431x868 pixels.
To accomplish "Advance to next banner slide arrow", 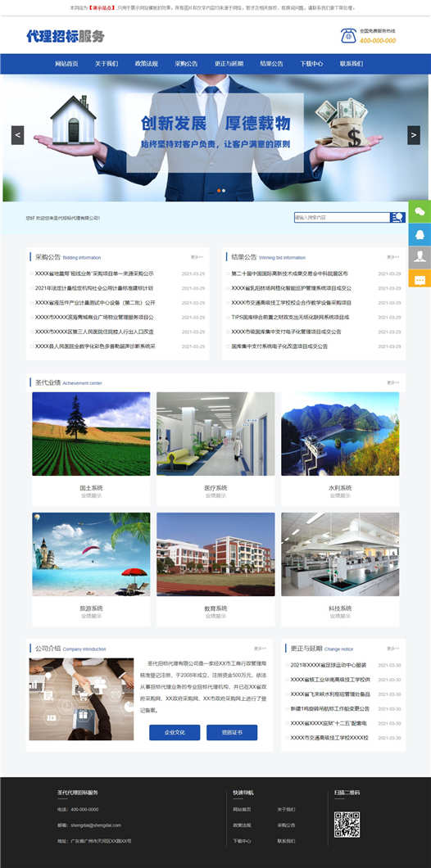I will click(414, 135).
